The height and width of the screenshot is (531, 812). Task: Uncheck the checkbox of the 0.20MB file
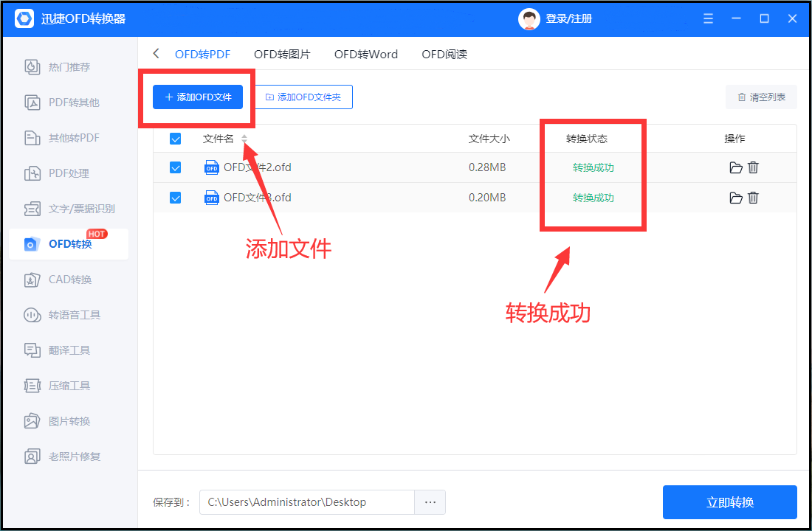176,198
